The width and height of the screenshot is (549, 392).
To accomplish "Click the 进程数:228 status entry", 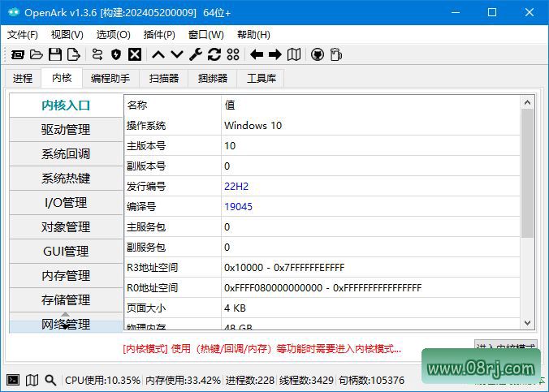I will tap(250, 380).
